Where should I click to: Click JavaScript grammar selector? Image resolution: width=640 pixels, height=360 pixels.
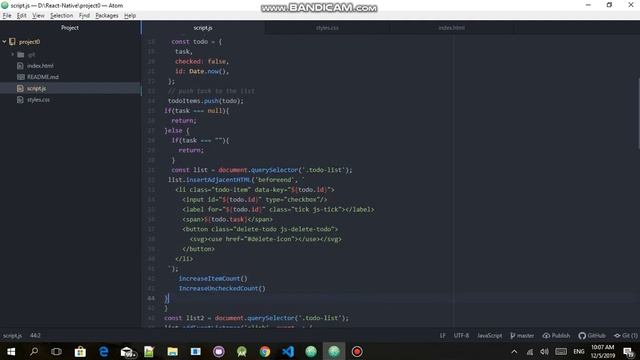coord(489,336)
